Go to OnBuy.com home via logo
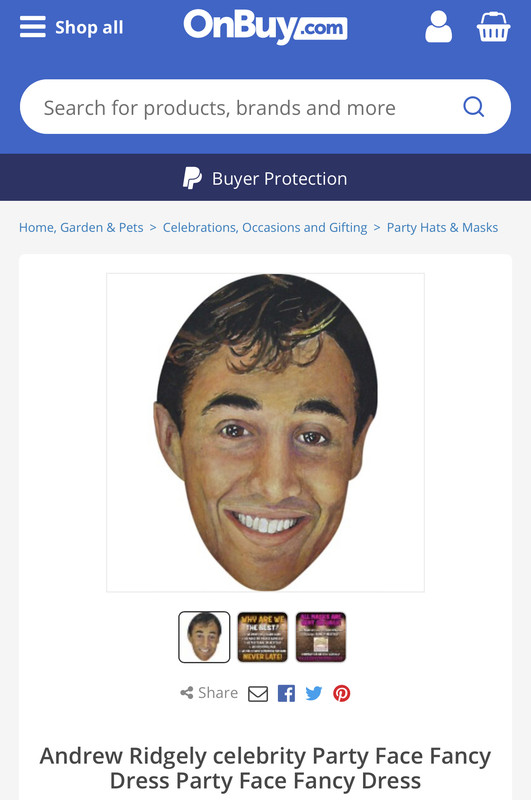This screenshot has width=531, height=800. tap(265, 26)
